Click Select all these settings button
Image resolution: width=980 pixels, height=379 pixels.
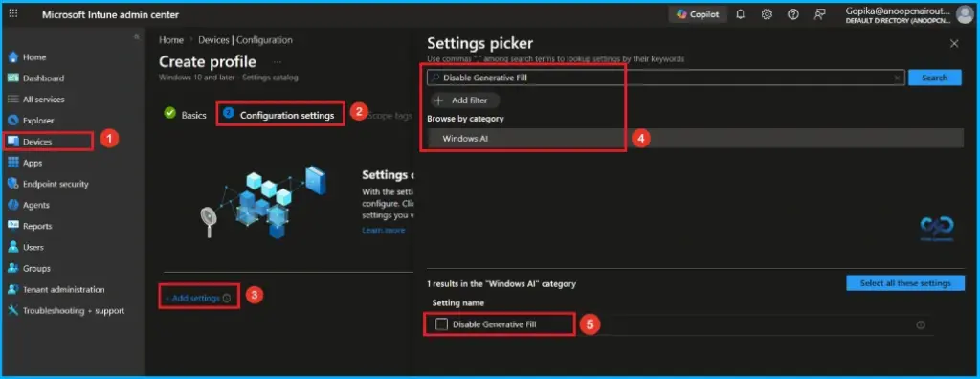click(x=905, y=283)
